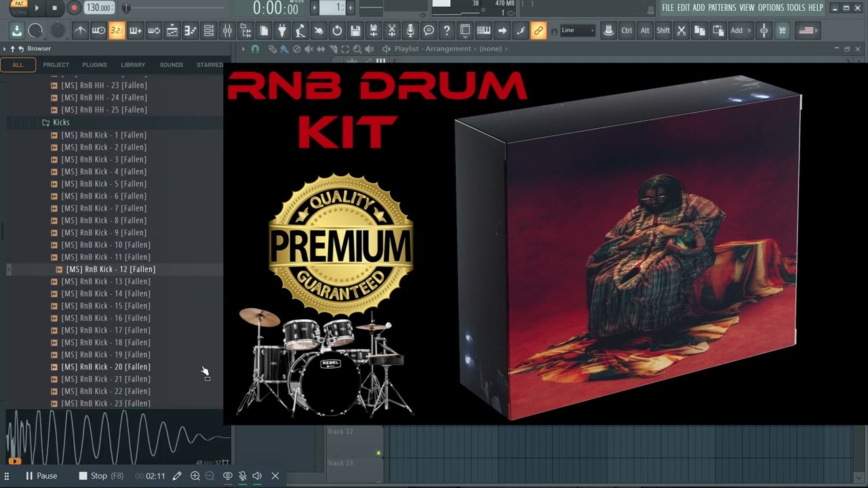Arm the red record button
This screenshot has height=488, width=868.
[x=74, y=7]
